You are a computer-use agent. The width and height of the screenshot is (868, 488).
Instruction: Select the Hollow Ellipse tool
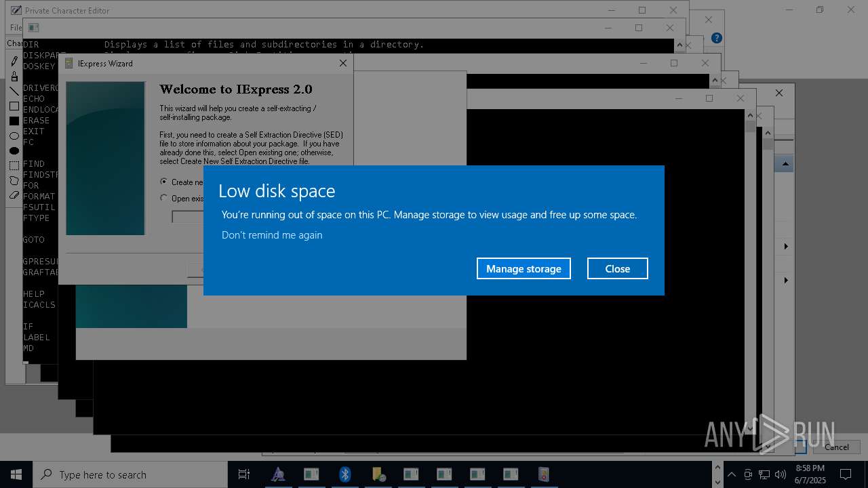pyautogui.click(x=14, y=136)
